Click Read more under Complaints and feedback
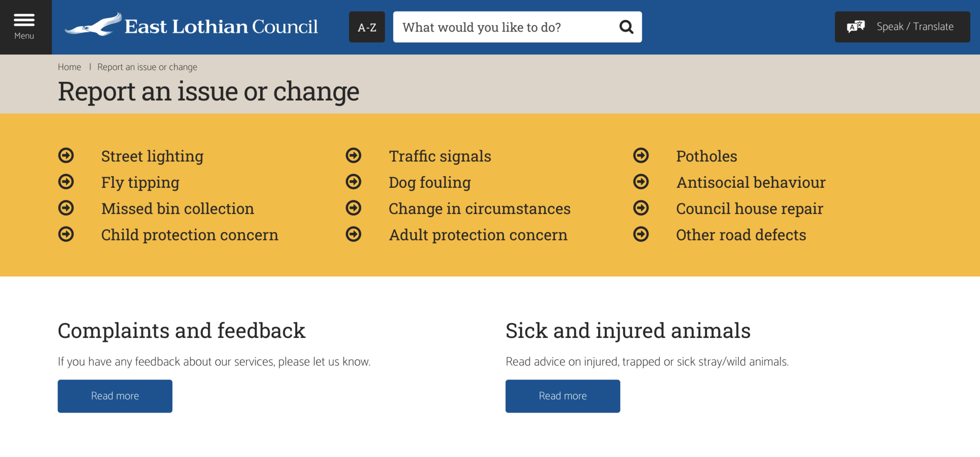 coord(115,396)
